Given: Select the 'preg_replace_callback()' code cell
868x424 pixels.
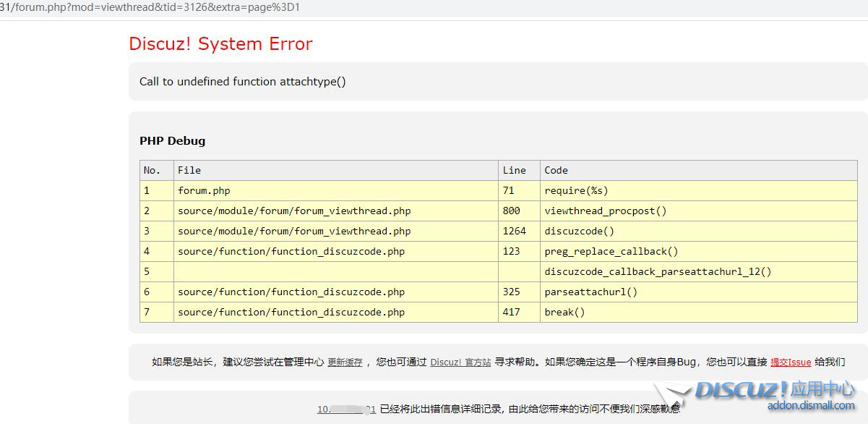Looking at the screenshot, I should tap(699, 252).
